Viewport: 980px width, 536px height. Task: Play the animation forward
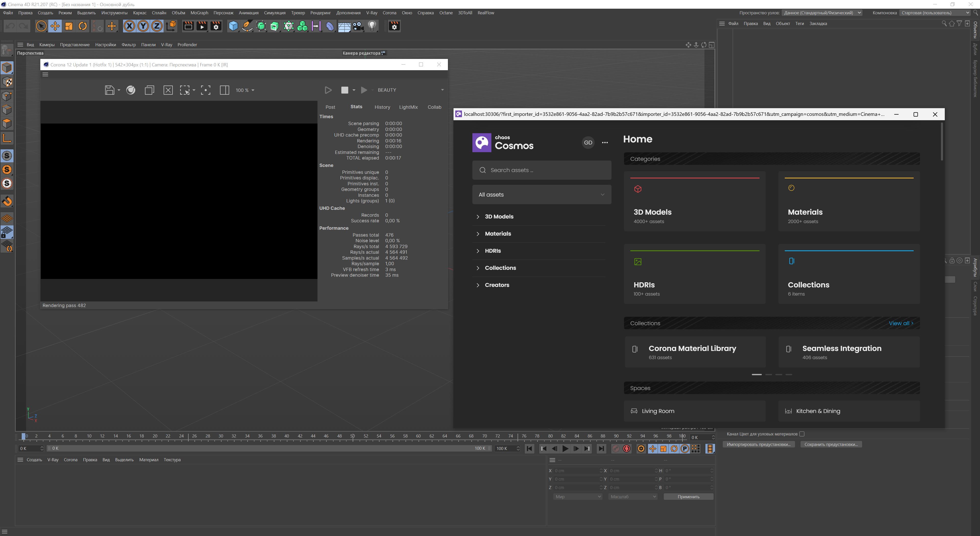(x=565, y=449)
